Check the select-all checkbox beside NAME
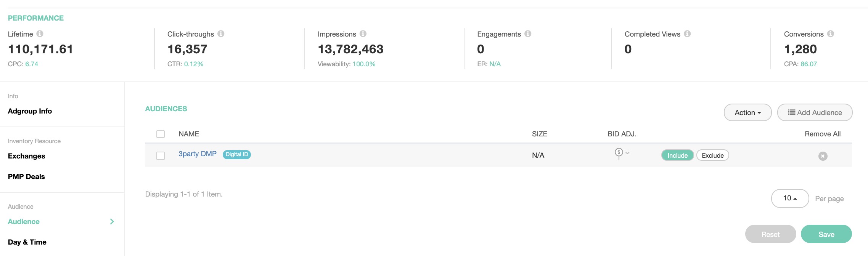This screenshot has height=256, width=868. click(x=161, y=134)
